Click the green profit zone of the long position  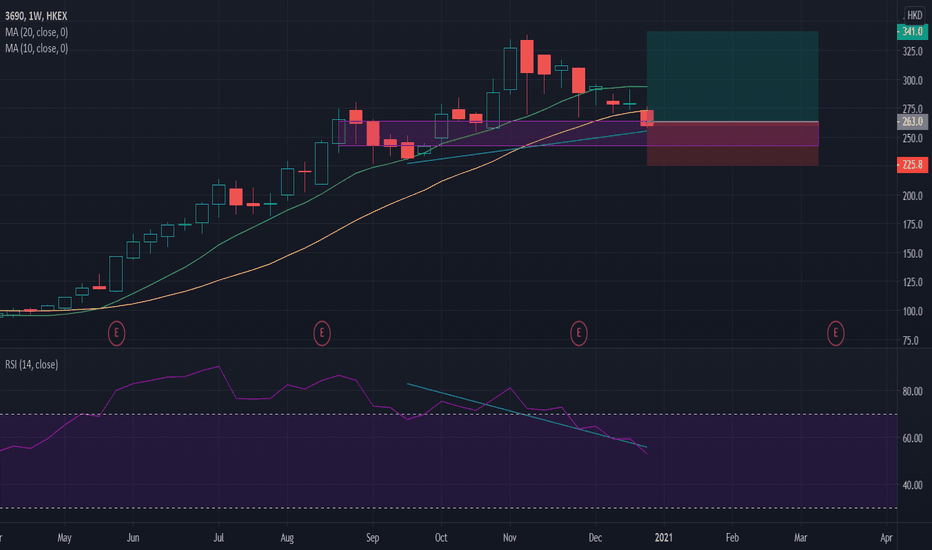[x=732, y=77]
